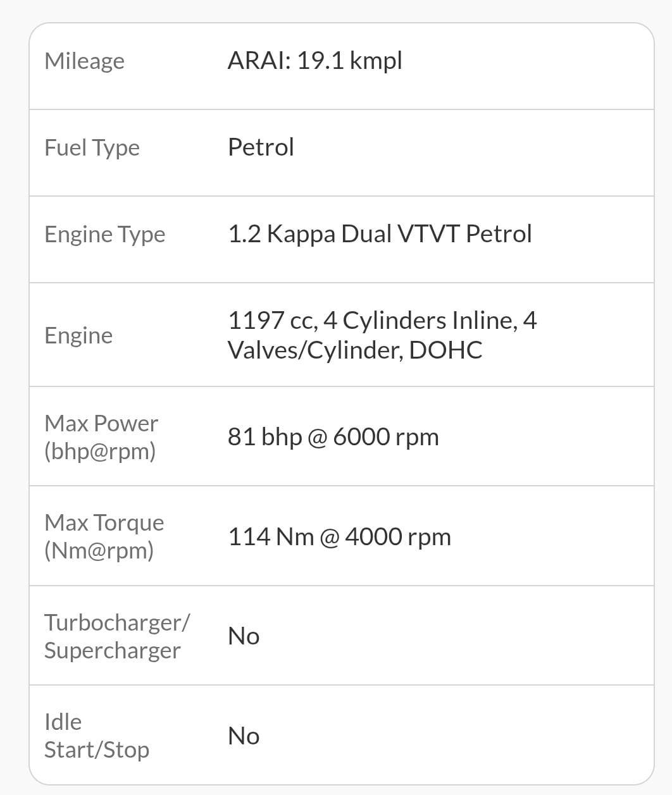Select the ARAI: 19.1 kmpl value
672x795 pixels.
point(314,61)
